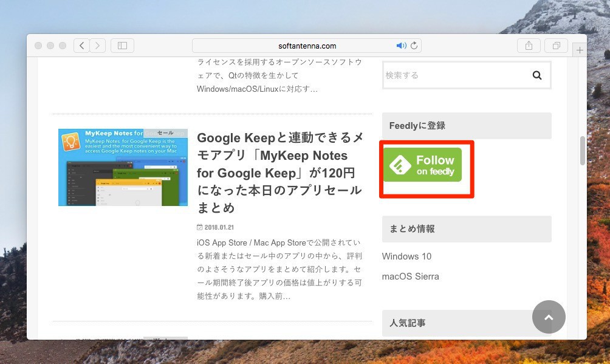Show all tabs overview

(557, 46)
